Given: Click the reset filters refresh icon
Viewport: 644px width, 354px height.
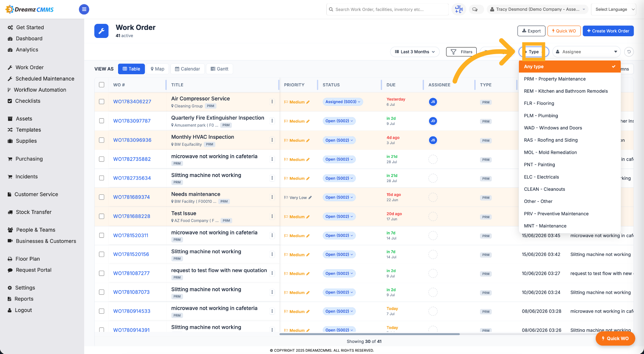Looking at the screenshot, I should click(629, 52).
